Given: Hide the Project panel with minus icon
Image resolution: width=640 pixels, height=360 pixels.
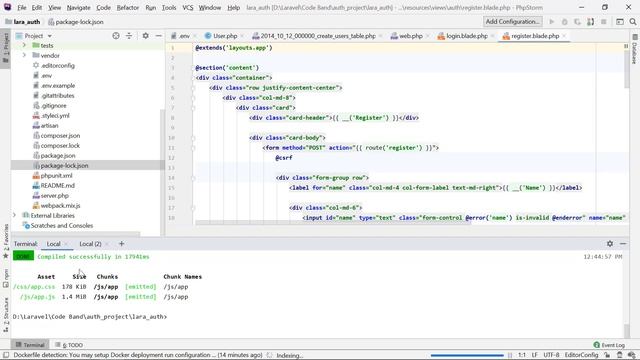Looking at the screenshot, I should click(x=158, y=36).
